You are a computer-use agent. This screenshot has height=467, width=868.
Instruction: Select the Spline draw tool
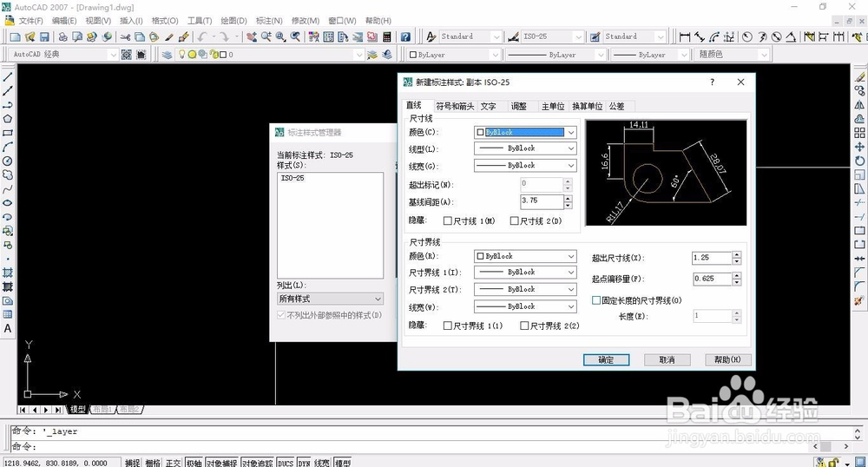[x=8, y=188]
